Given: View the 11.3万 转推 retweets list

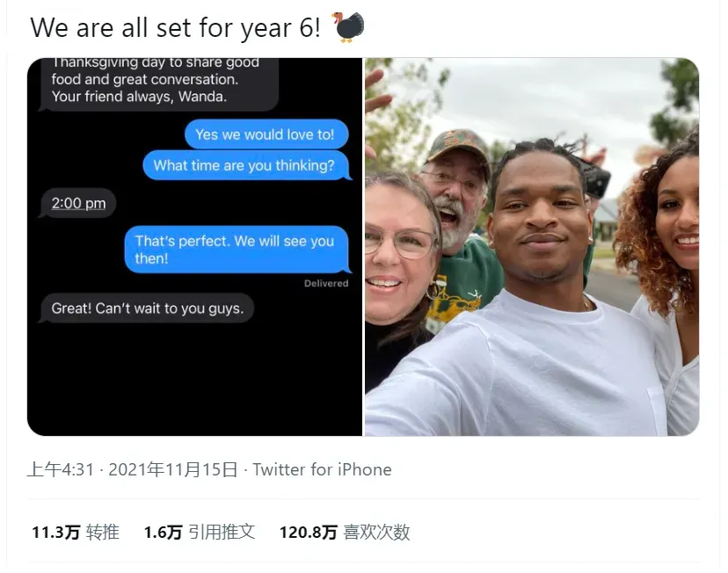Looking at the screenshot, I should [76, 533].
